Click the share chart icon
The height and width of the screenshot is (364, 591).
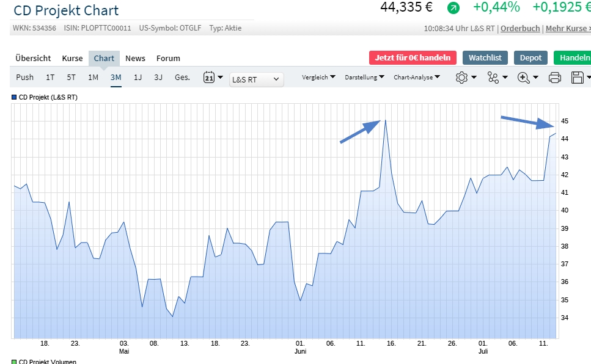493,78
